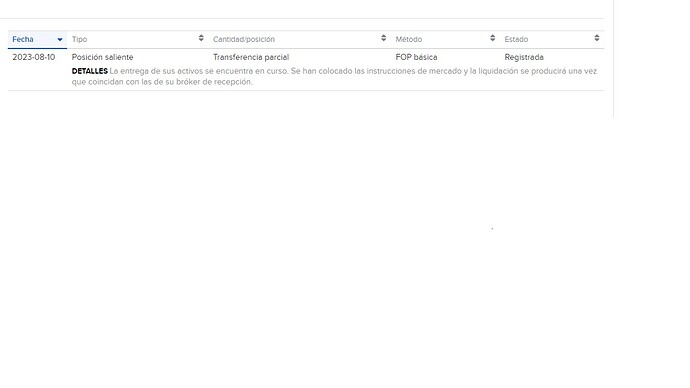Screen dimensions: 690x388
Task: Click the Estado column sort arrows
Action: (597, 38)
